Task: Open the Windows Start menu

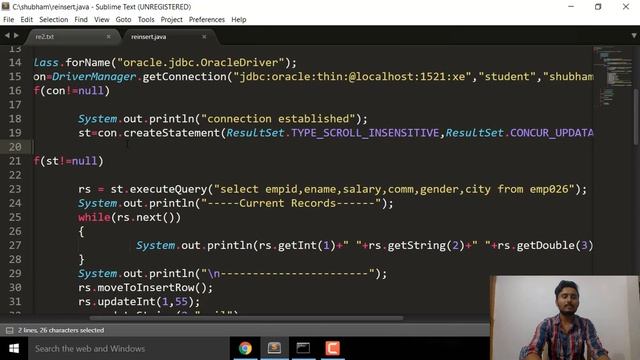Action: [14, 349]
